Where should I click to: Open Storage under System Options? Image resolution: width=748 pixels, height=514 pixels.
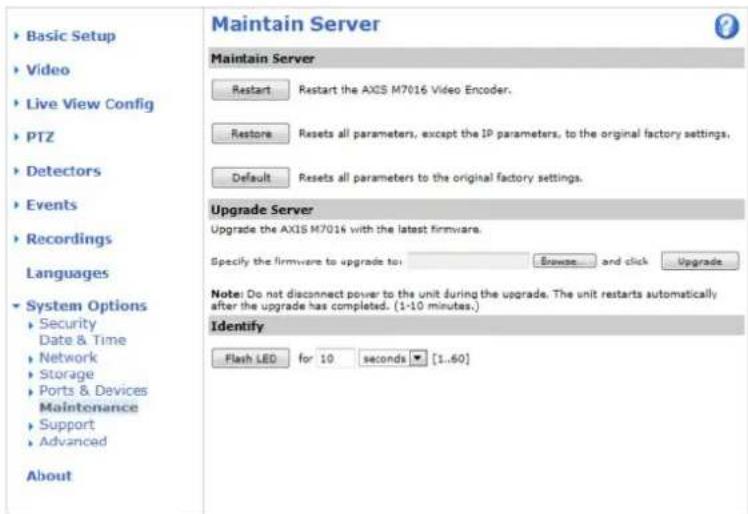[x=66, y=374]
